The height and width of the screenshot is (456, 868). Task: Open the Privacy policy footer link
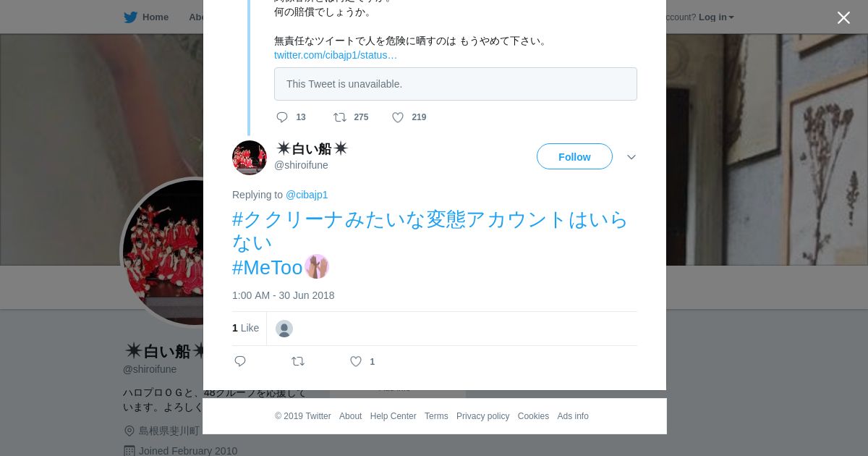[482, 416]
